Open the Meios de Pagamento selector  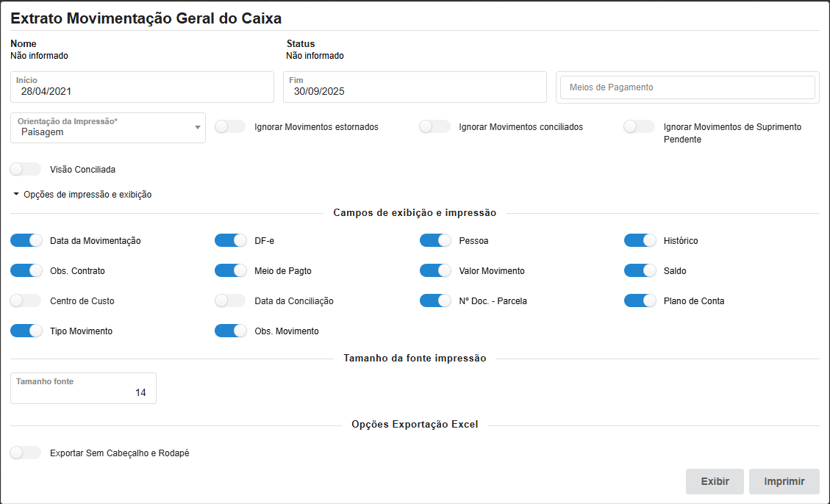point(687,87)
